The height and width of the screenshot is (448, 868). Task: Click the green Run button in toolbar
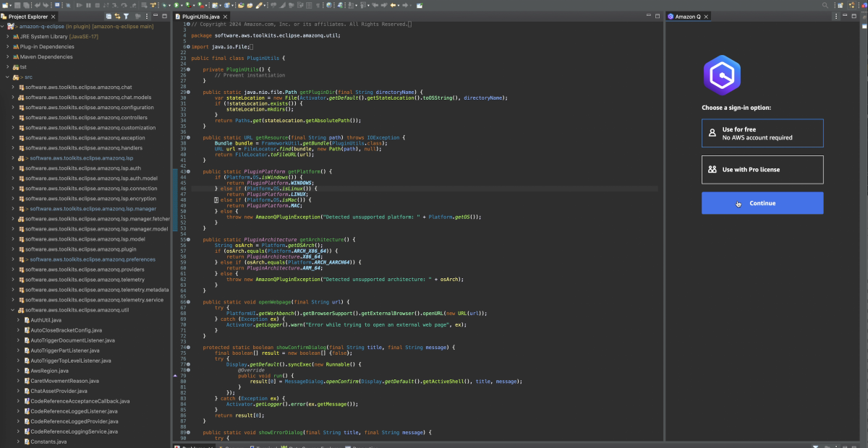(x=176, y=5)
